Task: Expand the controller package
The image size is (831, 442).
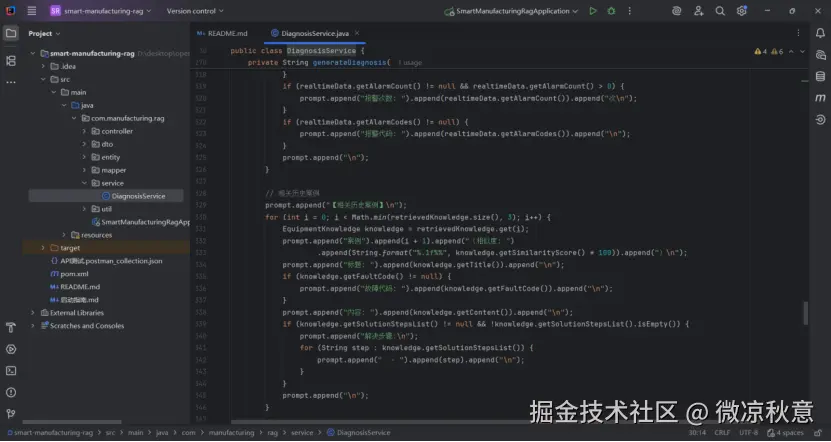Action: 84,131
